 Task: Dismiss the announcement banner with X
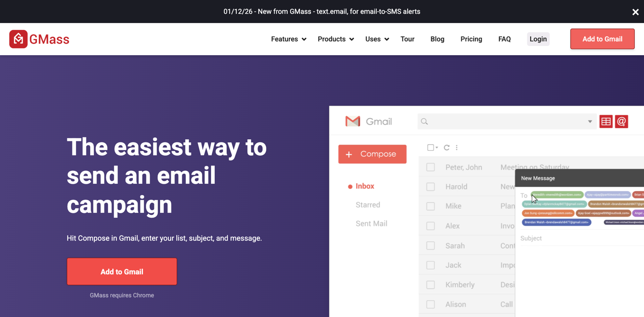[635, 12]
